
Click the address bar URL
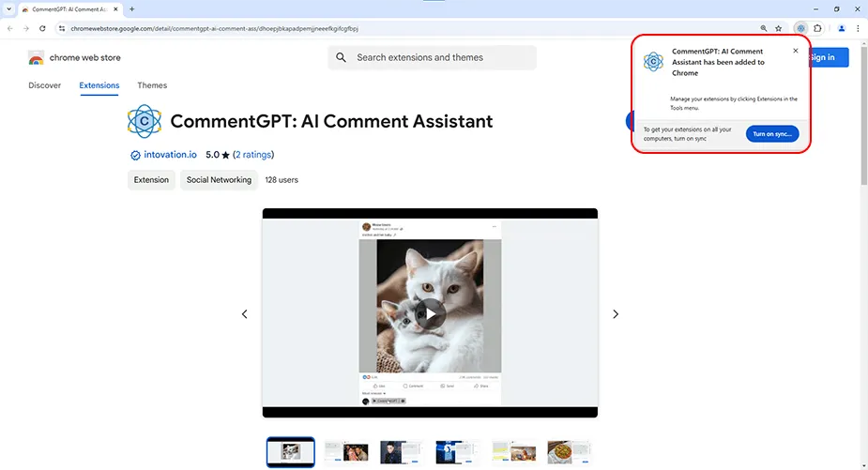click(214, 28)
